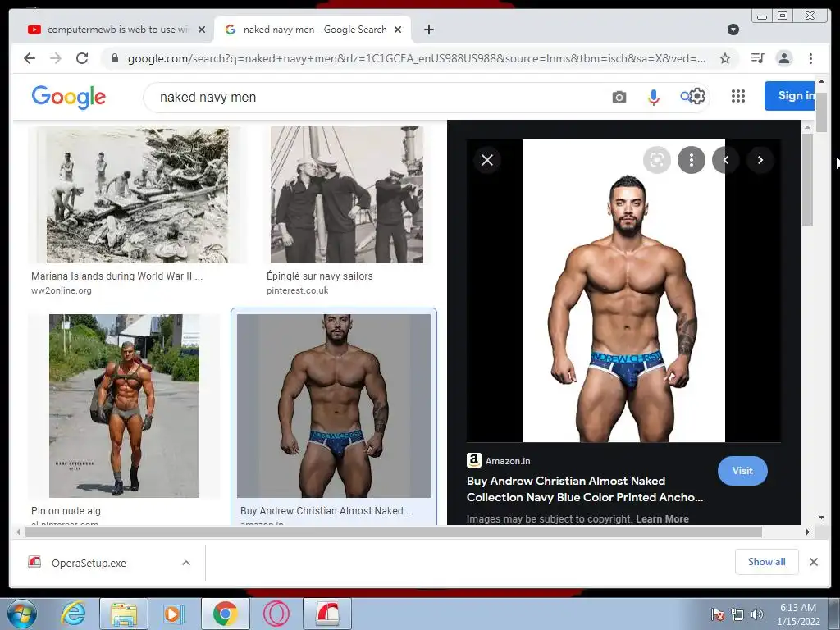Click the browser forward arrow

pos(56,58)
